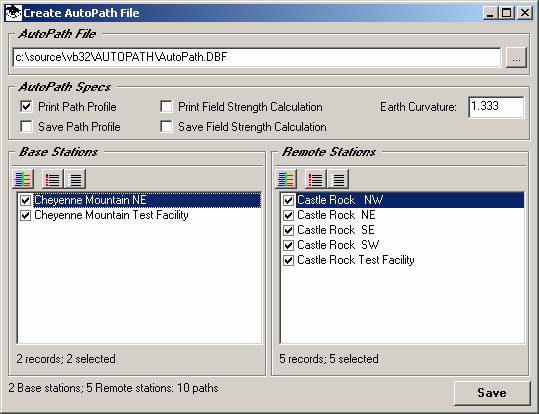
Task: Click the AutoPath file path field
Action: coord(257,57)
